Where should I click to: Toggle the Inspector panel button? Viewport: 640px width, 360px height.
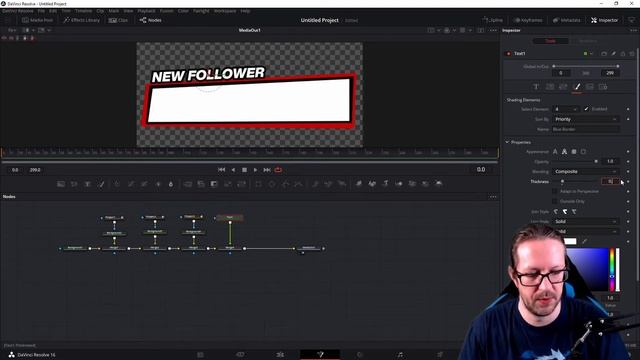pyautogui.click(x=604, y=20)
